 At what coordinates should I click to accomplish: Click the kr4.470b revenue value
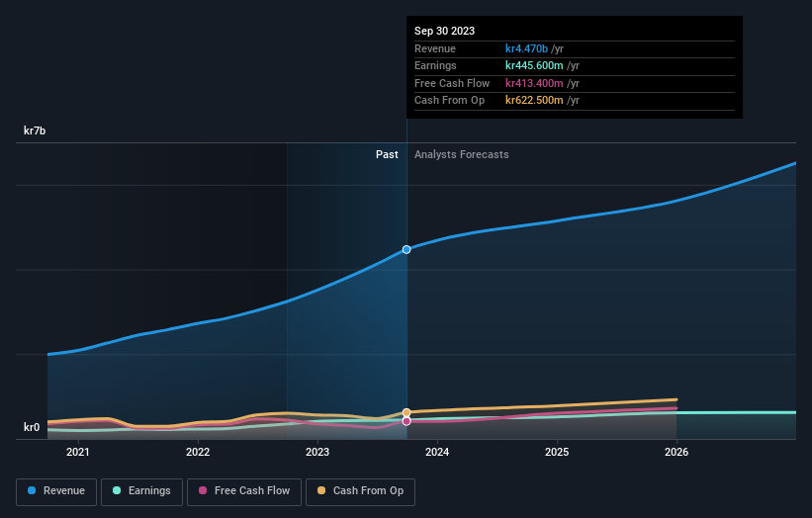point(526,48)
